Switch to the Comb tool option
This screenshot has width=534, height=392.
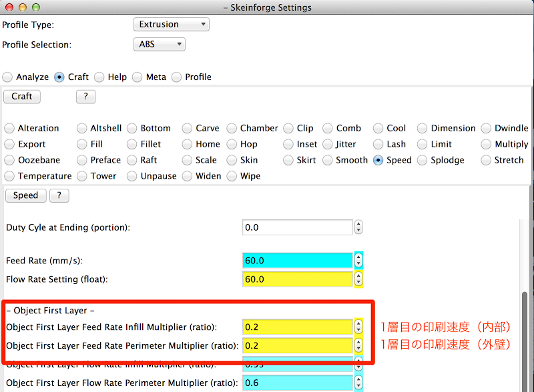[328, 128]
